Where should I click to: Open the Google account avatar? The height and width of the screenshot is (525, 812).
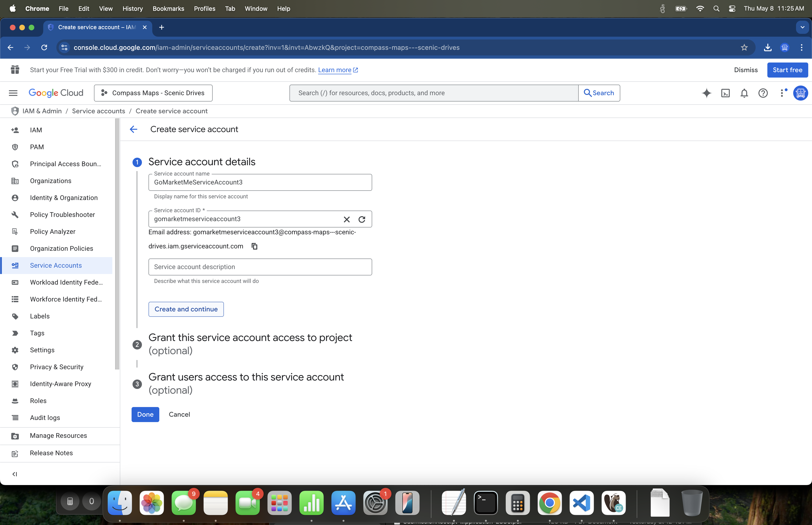point(800,93)
